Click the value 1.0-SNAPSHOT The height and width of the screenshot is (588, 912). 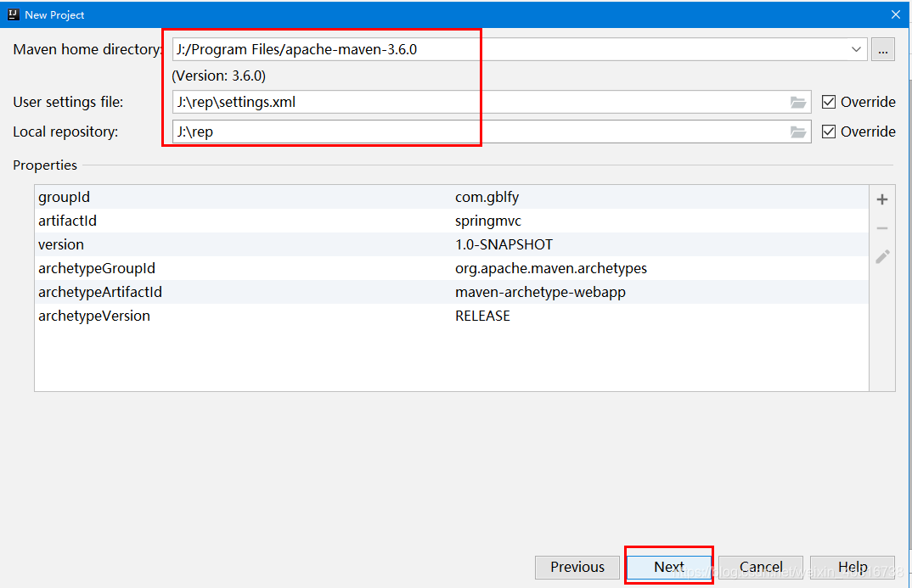coord(504,244)
